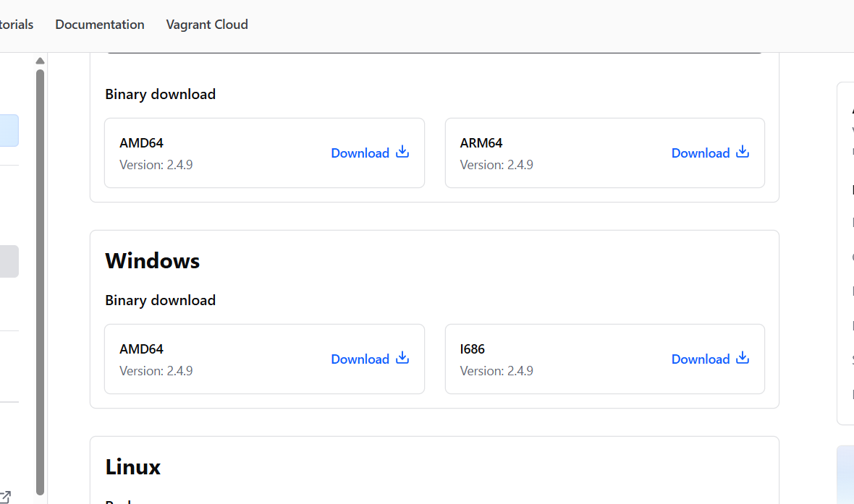
Task: Click the "ARM64" architecture label
Action: (x=481, y=143)
